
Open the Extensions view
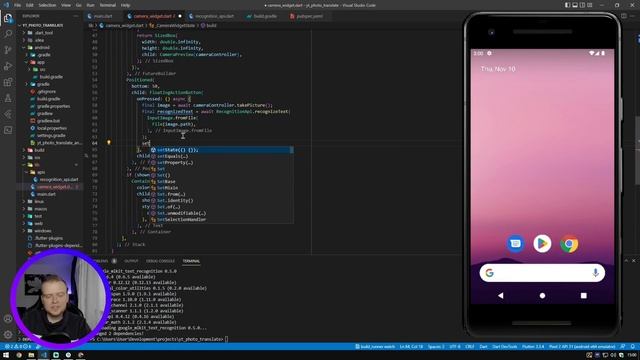tap(8, 82)
